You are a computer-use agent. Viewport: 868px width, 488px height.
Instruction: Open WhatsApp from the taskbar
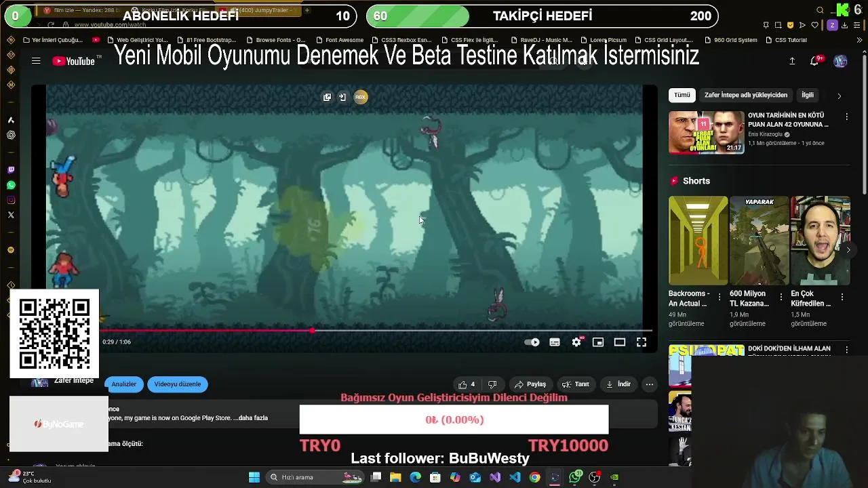575,477
